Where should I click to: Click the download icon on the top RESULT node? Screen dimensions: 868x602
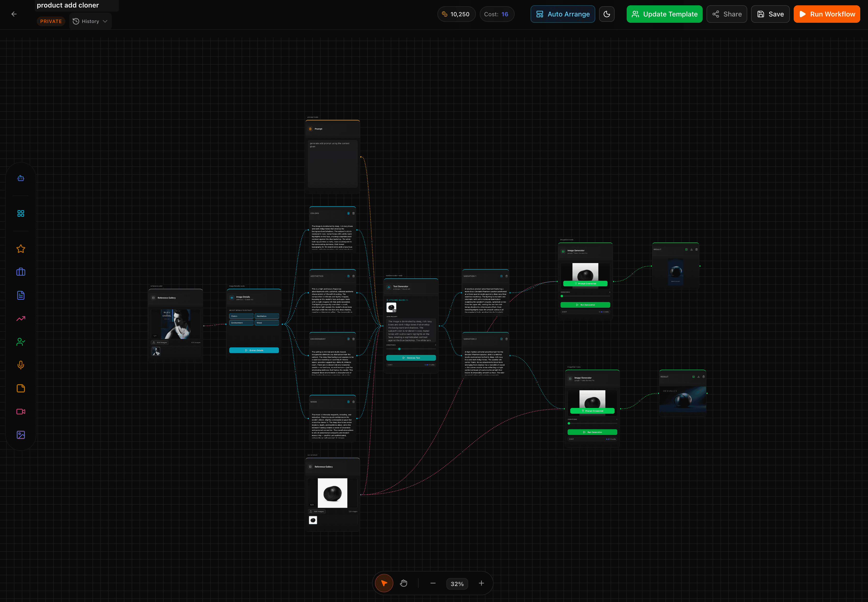(x=691, y=249)
